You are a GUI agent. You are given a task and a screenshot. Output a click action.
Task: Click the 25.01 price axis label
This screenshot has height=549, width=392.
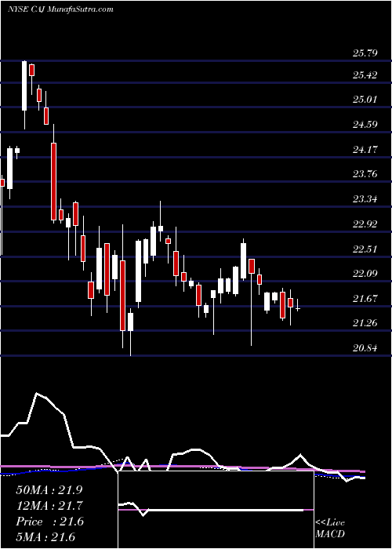[365, 99]
